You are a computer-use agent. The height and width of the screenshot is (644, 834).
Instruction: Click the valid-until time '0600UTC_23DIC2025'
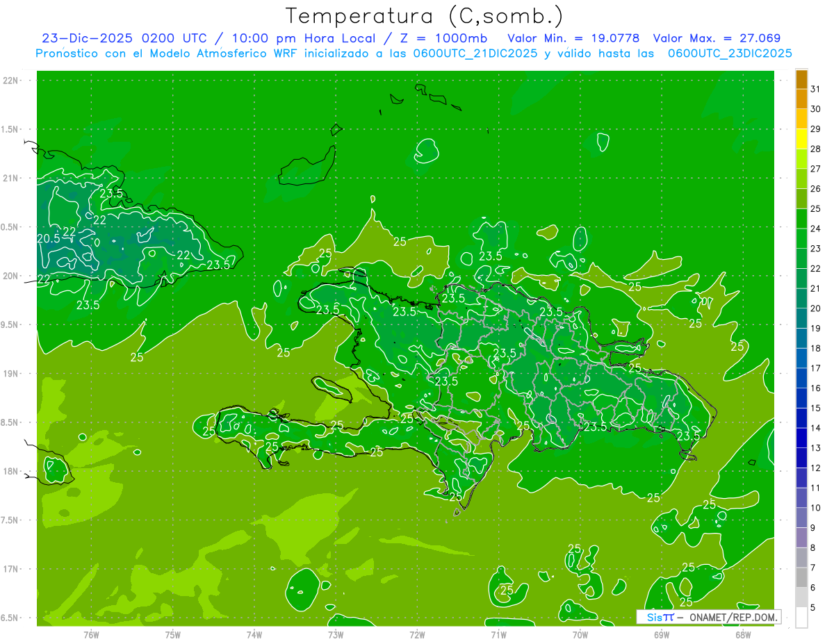[x=730, y=53]
